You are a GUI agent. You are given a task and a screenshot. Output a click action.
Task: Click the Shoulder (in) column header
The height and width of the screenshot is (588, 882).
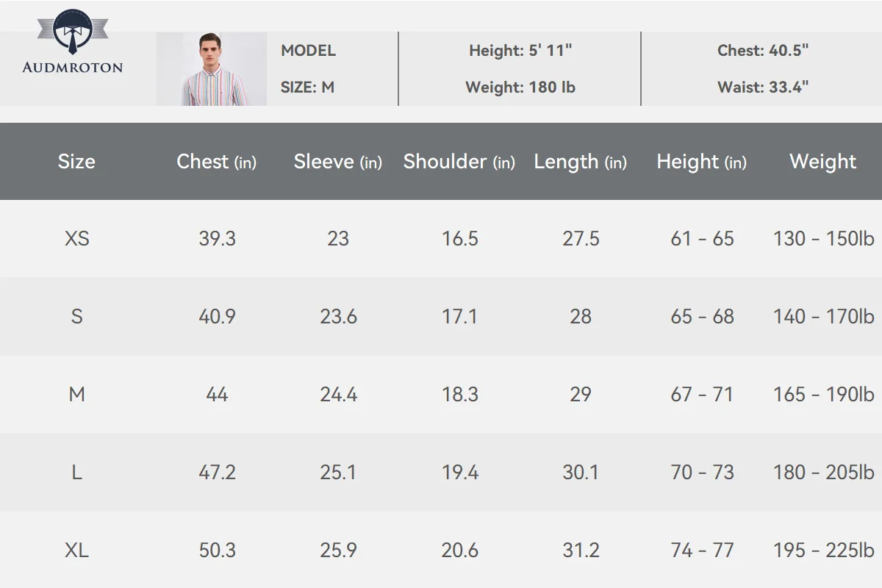click(x=459, y=162)
